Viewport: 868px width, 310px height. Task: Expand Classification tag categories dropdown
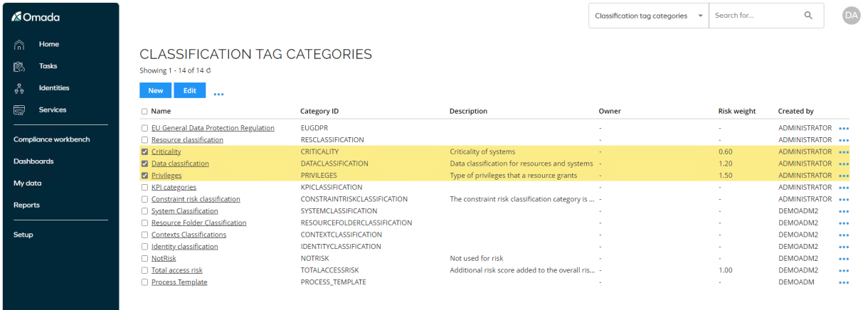(x=648, y=16)
